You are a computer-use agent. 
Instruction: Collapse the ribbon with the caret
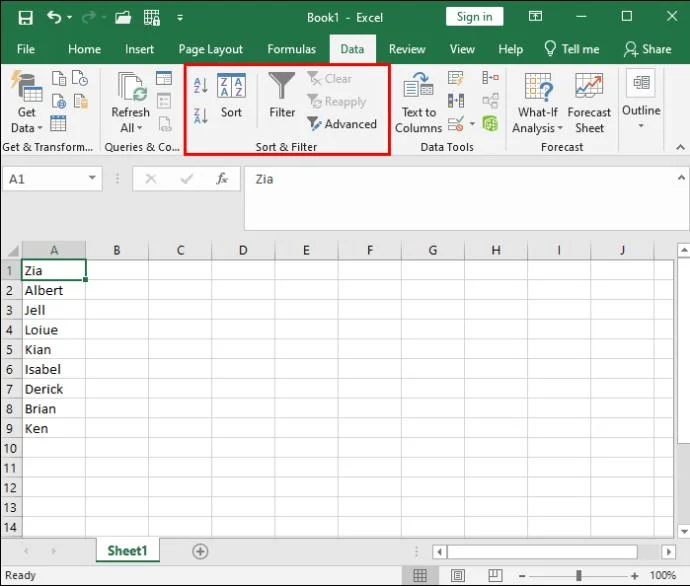(680, 147)
